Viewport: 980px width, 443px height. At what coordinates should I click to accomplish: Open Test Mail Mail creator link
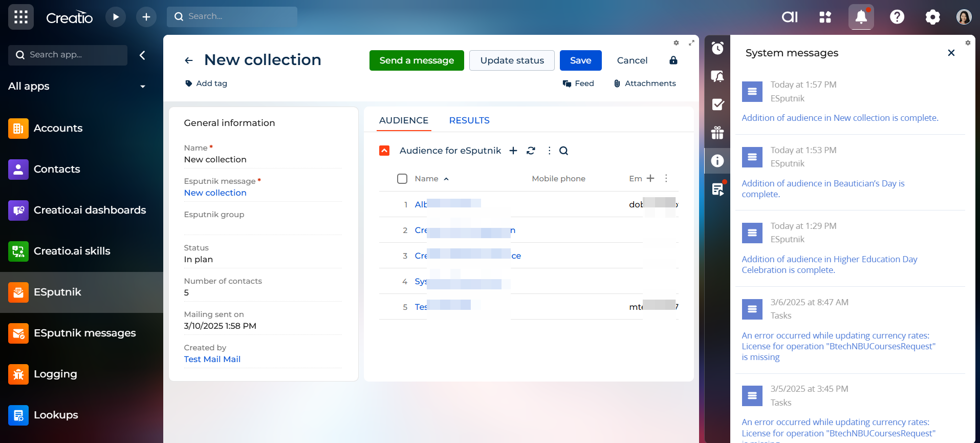(212, 359)
